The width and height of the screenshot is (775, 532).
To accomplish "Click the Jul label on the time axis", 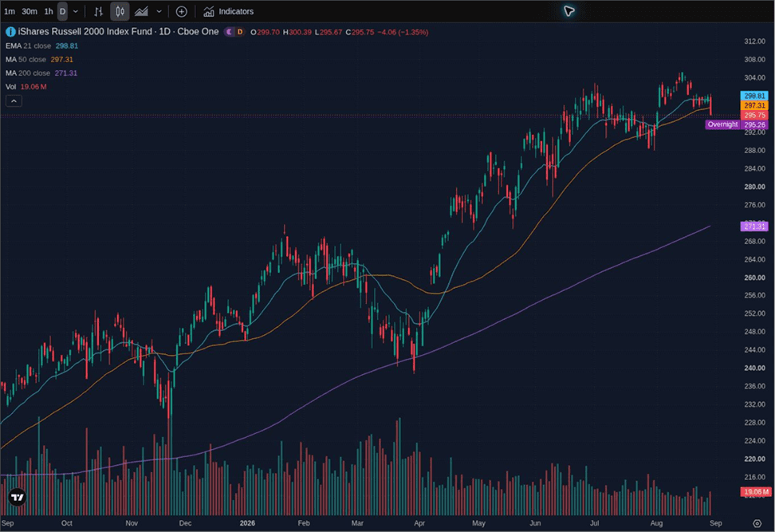I will 594,523.
